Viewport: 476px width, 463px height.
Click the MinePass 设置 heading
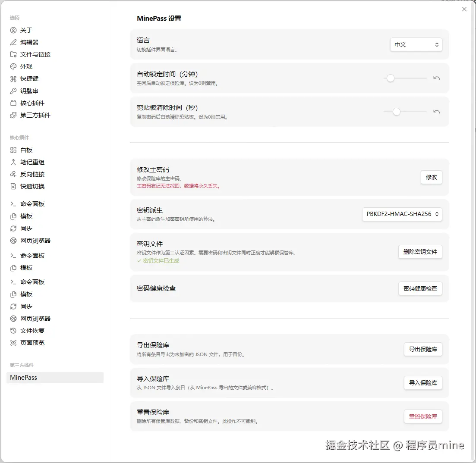click(x=159, y=19)
